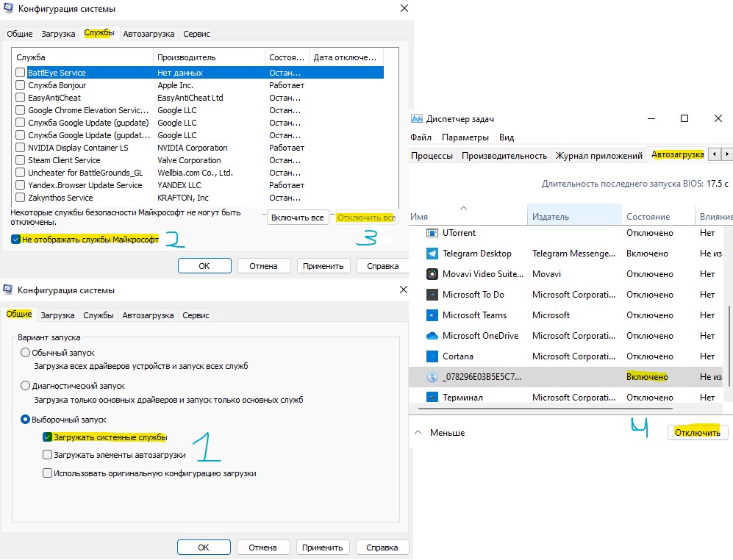This screenshot has height=560, width=733.
Task: Click the Включить все button
Action: (297, 218)
